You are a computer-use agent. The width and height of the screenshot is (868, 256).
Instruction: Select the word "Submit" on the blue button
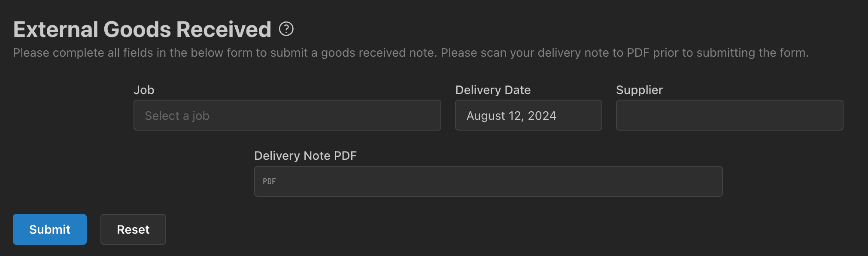tap(50, 229)
